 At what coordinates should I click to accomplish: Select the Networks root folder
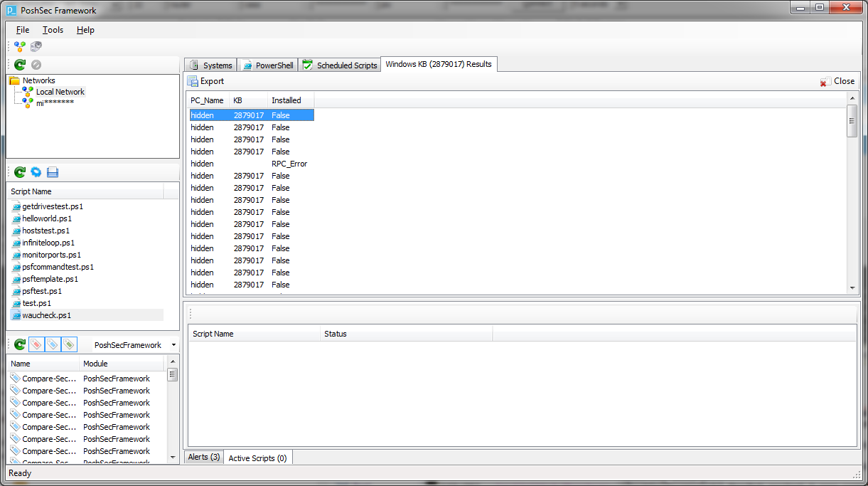[x=38, y=80]
